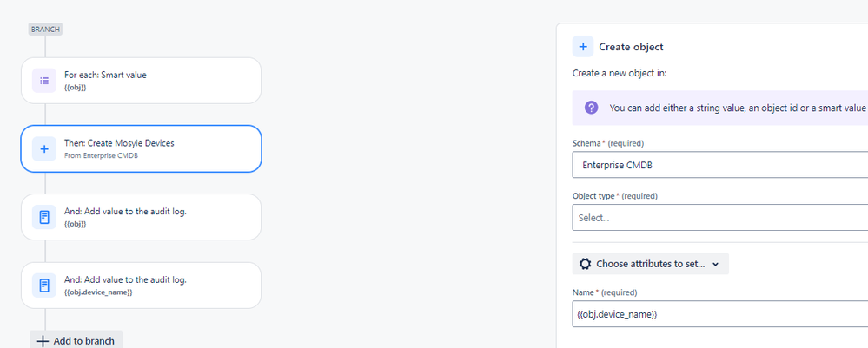
Task: Click the first audit log document icon
Action: coord(44,217)
